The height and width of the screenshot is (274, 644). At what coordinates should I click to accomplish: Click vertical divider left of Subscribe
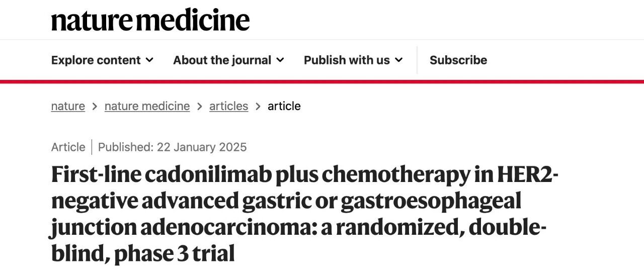[x=417, y=60]
